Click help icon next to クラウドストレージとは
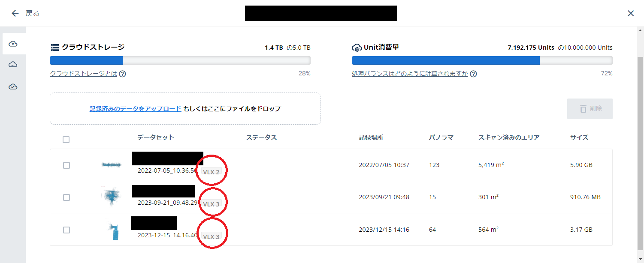This screenshot has width=644, height=263. pos(122,74)
